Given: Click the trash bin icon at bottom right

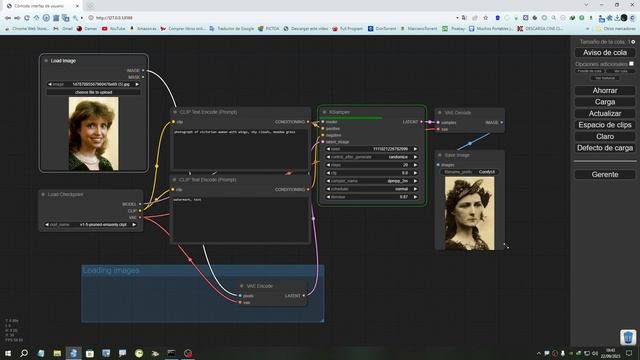Looking at the screenshot, I should [628, 338].
